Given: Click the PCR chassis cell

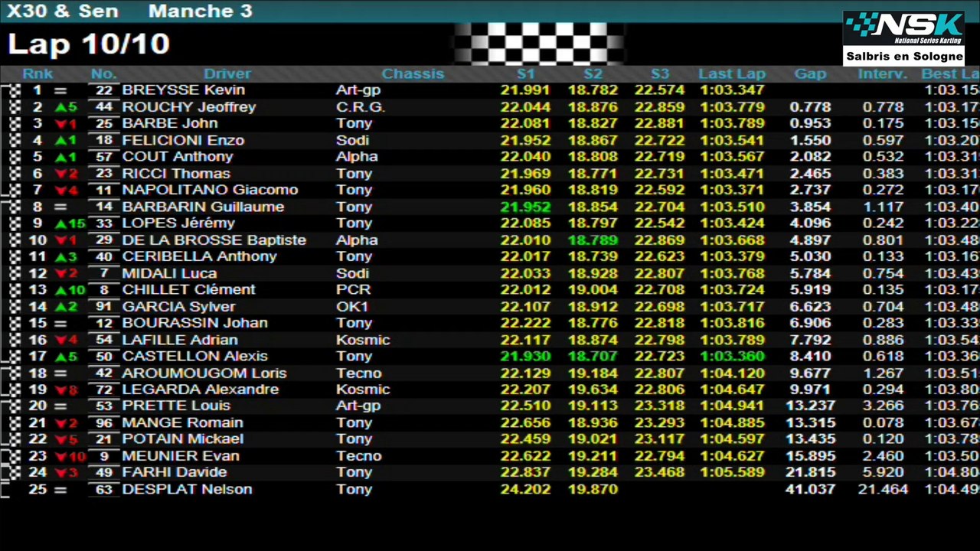Looking at the screenshot, I should (x=353, y=290).
